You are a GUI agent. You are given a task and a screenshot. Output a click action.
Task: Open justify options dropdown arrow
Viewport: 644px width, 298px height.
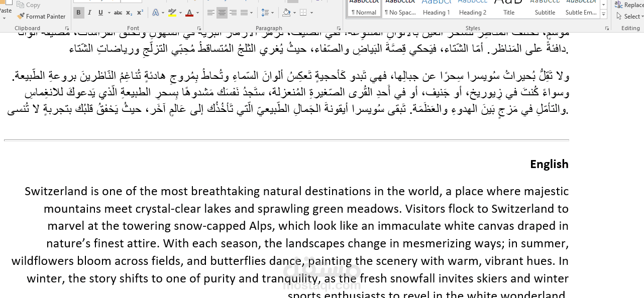tap(252, 13)
